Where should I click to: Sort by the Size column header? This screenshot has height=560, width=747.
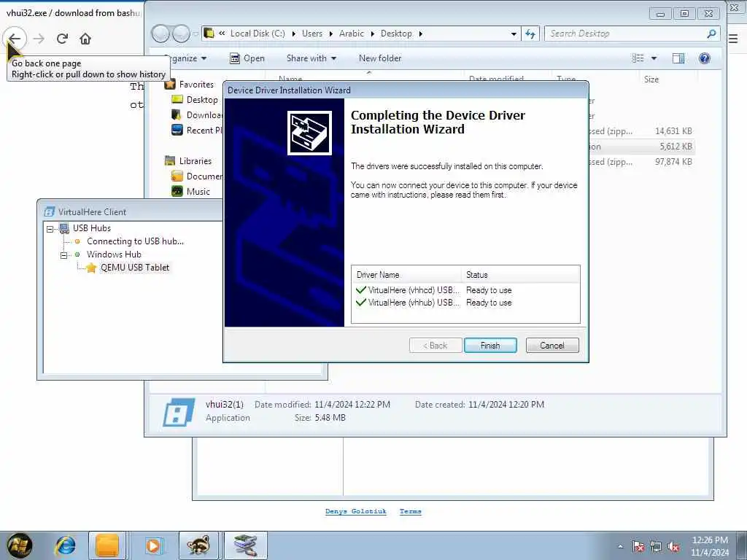(651, 79)
